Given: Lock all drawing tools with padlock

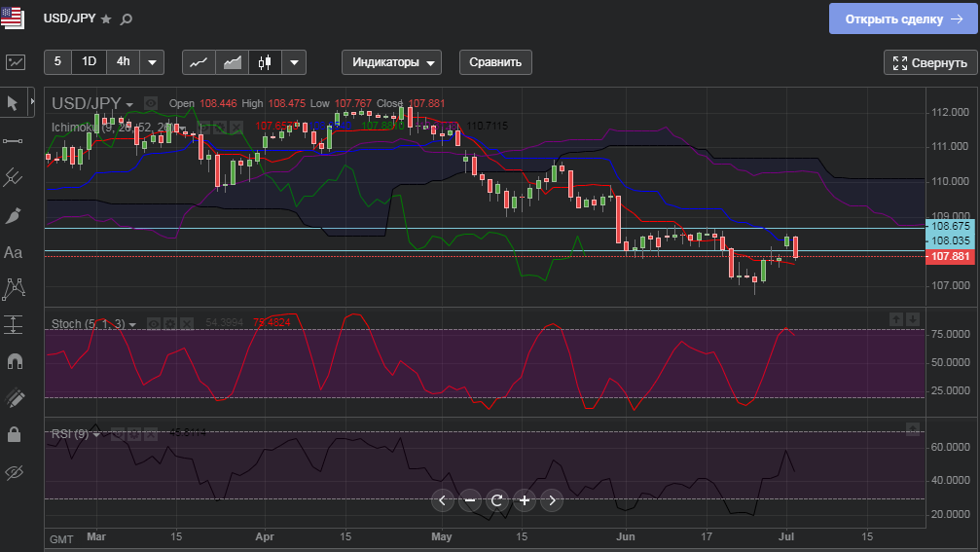Looking at the screenshot, I should (x=14, y=434).
